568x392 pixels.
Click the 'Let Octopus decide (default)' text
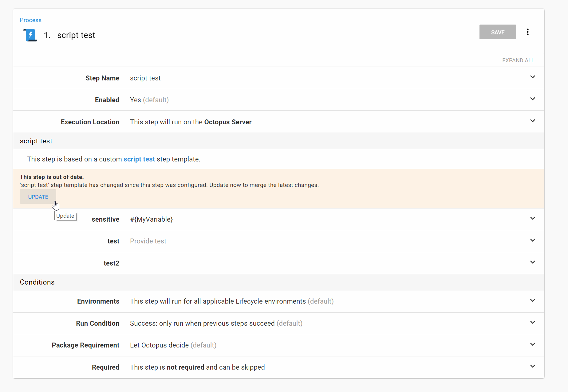click(173, 345)
